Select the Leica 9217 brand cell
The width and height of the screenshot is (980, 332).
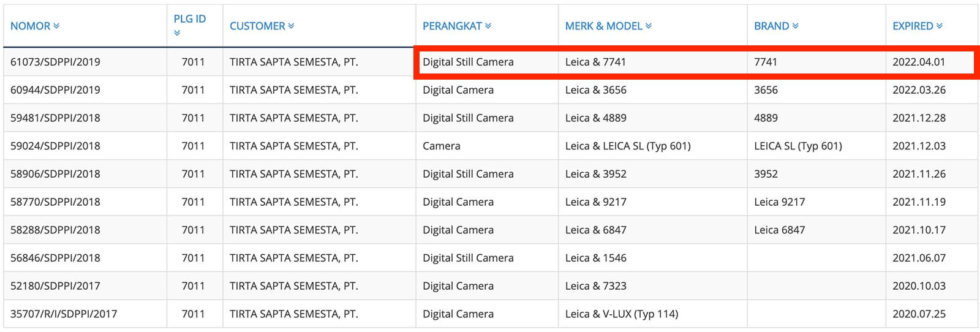tap(779, 202)
